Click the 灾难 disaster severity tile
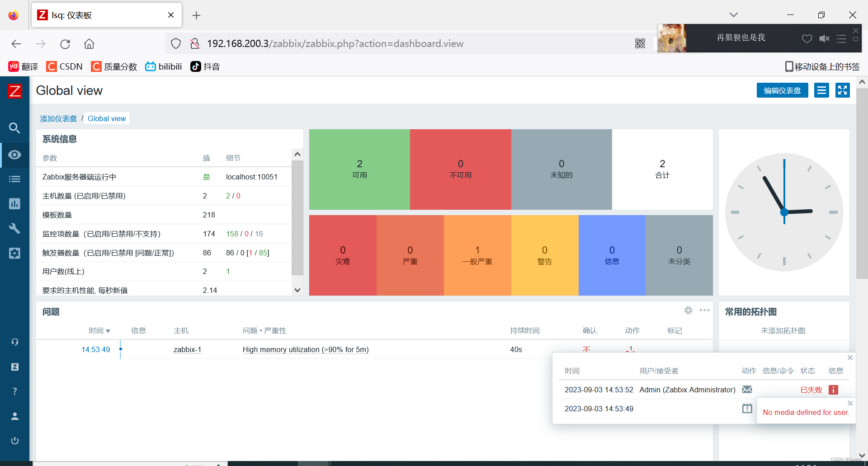Viewport: 868px width, 466px height. 343,255
